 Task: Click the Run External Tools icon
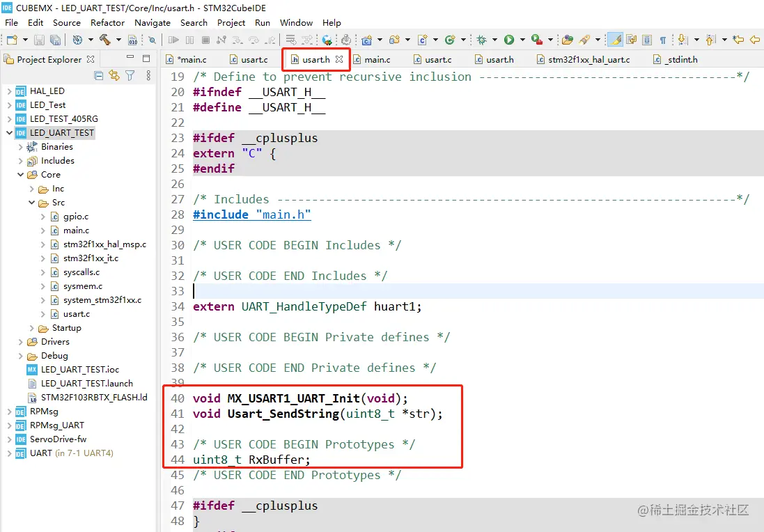click(536, 40)
